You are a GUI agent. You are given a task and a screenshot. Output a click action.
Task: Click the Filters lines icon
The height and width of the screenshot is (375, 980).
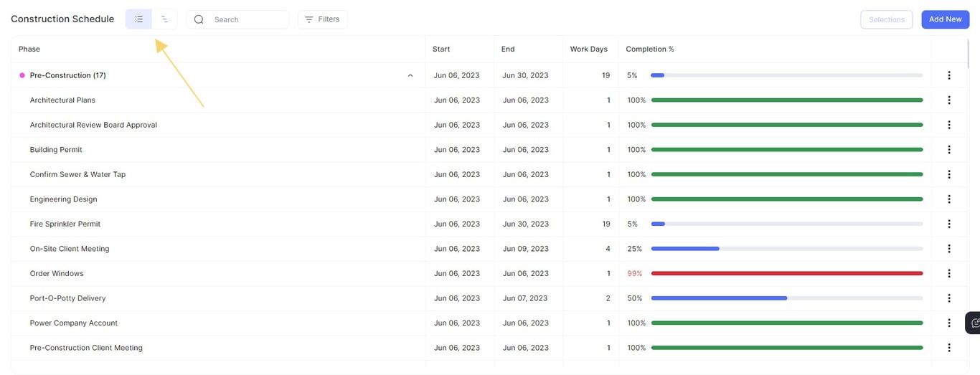pos(309,19)
